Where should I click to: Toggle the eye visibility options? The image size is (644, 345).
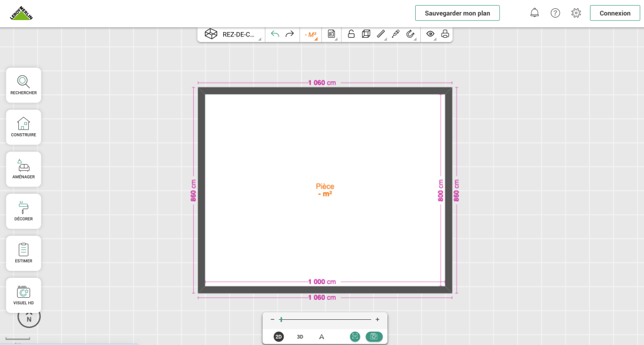point(430,34)
